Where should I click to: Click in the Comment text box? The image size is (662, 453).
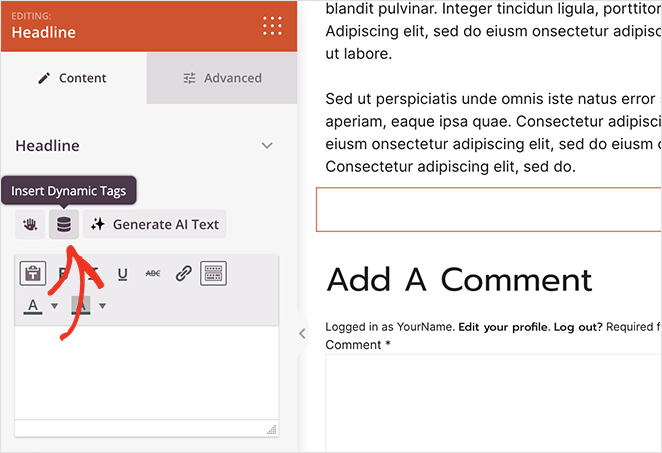click(494, 400)
